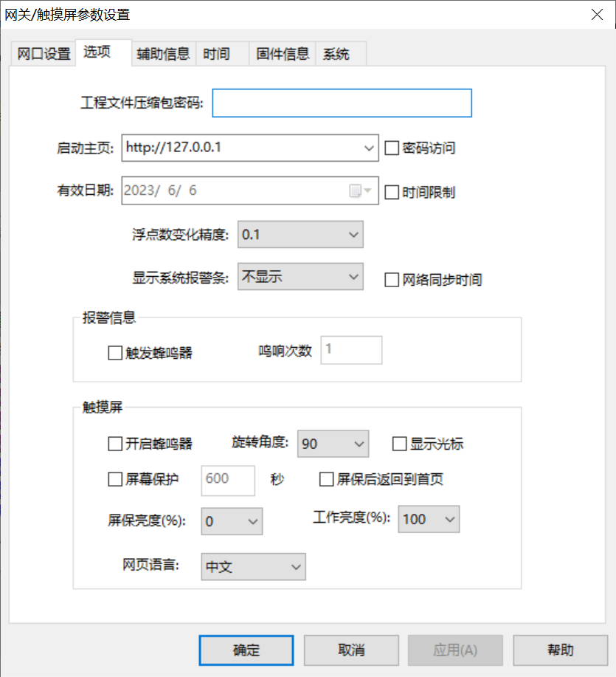The width and height of the screenshot is (616, 677).
Task: Open the 工作亮度(%) dropdown
Action: tap(429, 519)
